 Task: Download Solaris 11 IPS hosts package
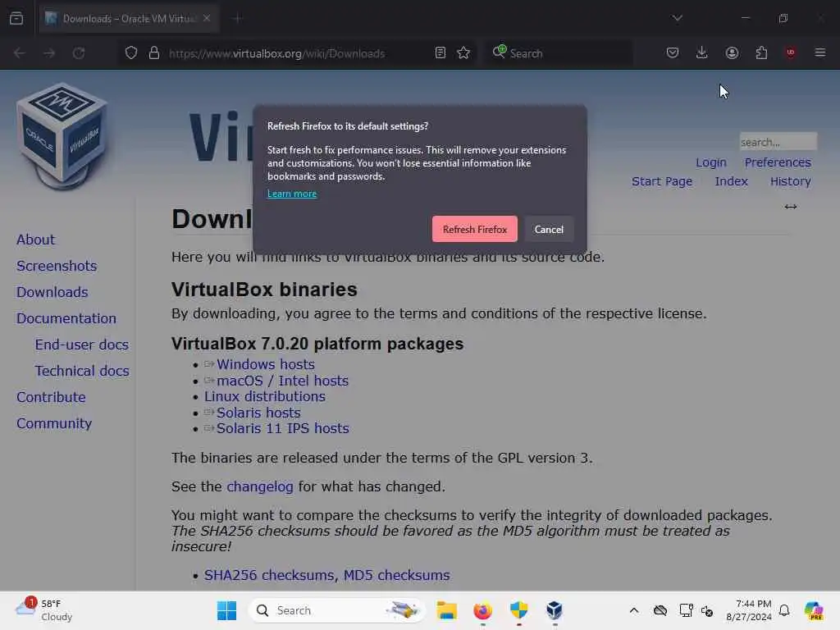(282, 428)
